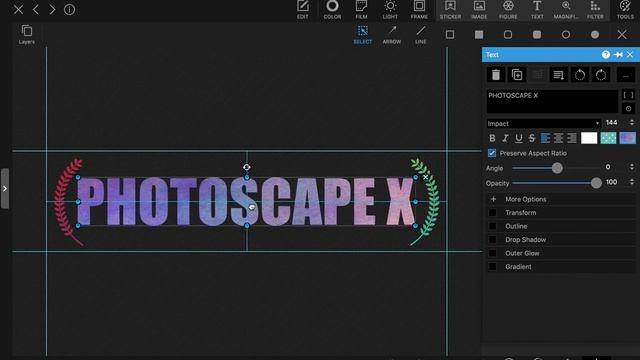Adjust the Angle value stepper
The image size is (640, 360).
tap(631, 167)
